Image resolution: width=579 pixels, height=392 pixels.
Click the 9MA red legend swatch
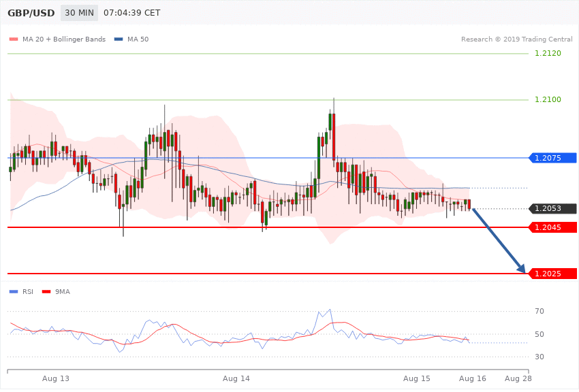[46, 292]
